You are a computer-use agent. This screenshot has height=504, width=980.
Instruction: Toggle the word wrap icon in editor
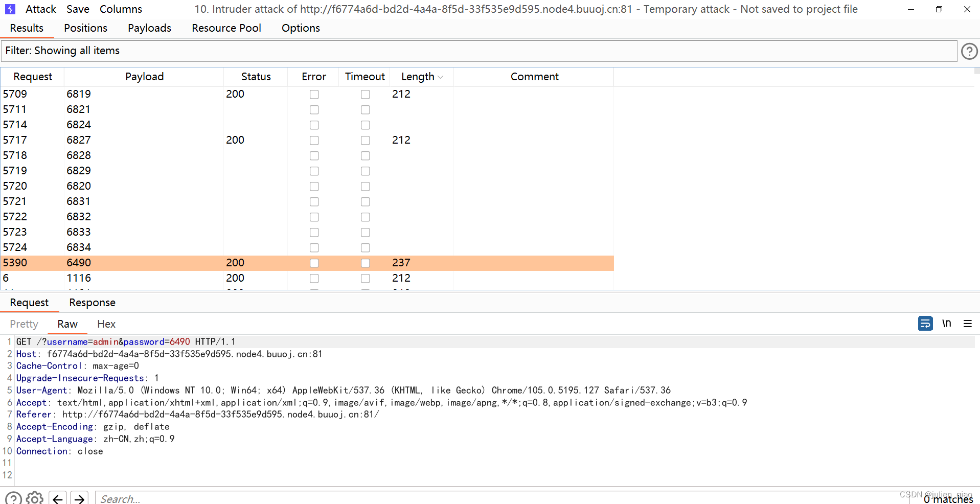[x=925, y=324]
